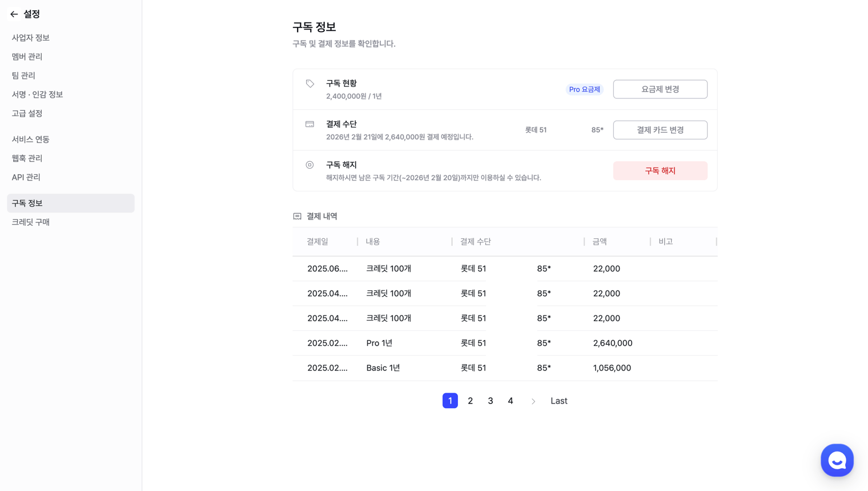The image size is (868, 491).
Task: Select 구독 정보 in the sidebar
Action: [x=71, y=203]
